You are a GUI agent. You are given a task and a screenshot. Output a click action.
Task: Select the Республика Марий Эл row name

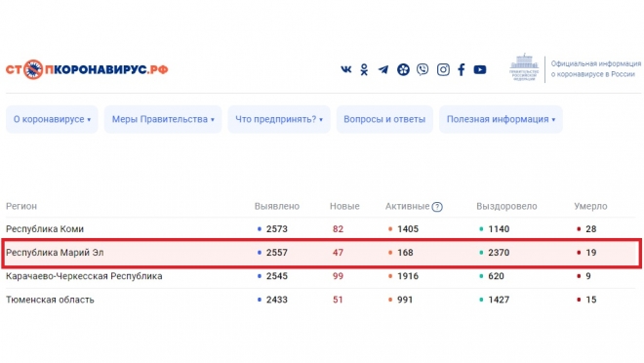pos(55,253)
